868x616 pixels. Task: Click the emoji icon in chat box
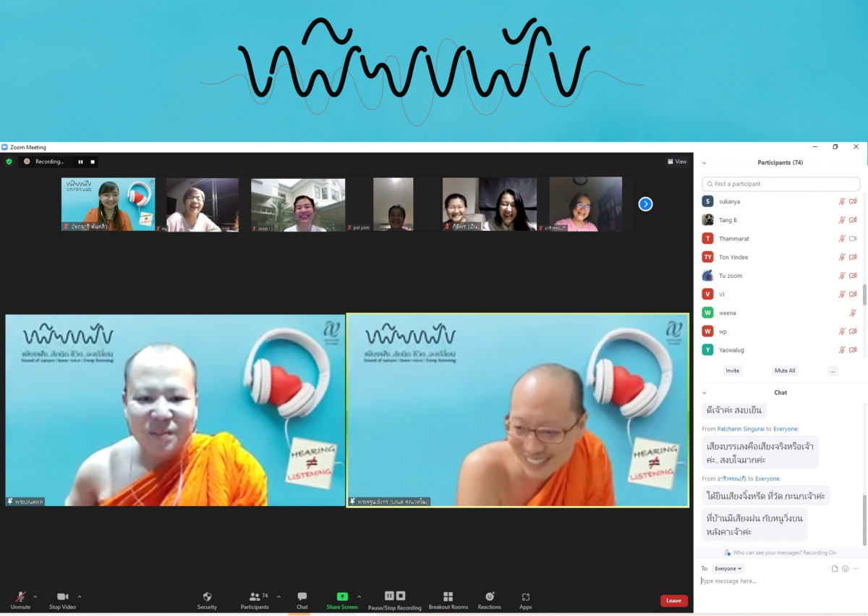pos(845,569)
